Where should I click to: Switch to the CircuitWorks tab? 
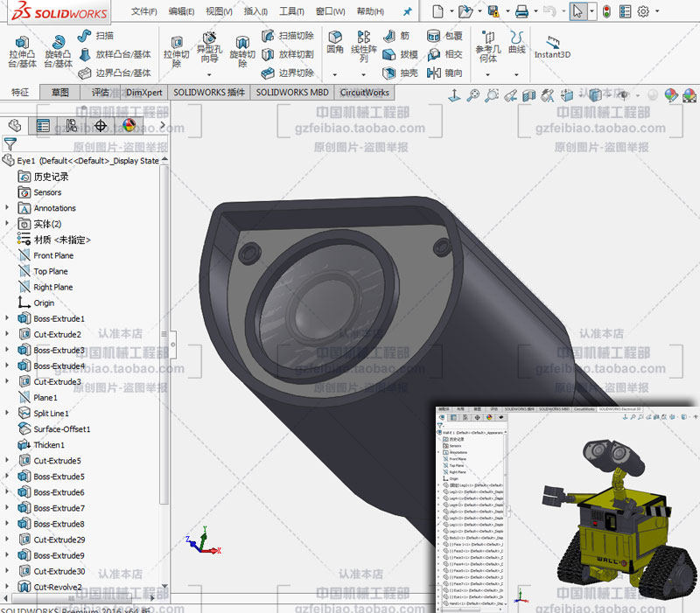point(364,93)
